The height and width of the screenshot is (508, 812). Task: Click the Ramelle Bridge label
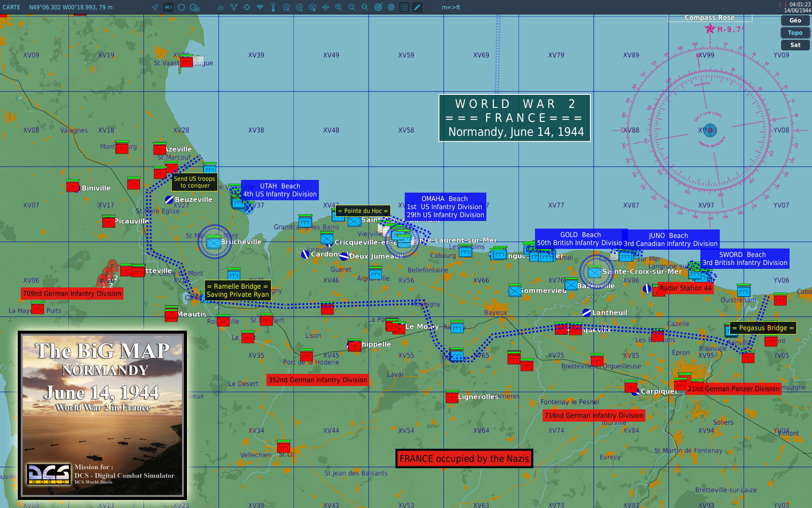point(237,290)
